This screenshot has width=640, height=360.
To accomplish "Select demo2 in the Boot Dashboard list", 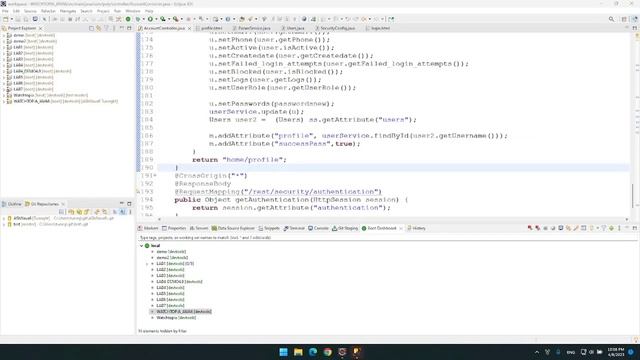I will click(x=172, y=258).
